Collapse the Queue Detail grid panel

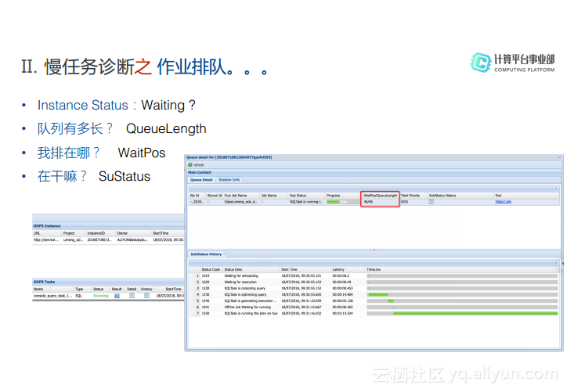click(556, 189)
